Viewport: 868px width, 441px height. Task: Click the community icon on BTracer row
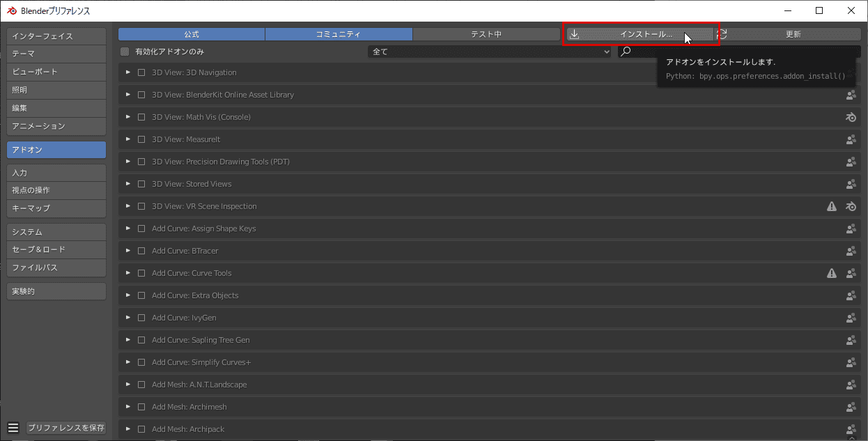851,251
